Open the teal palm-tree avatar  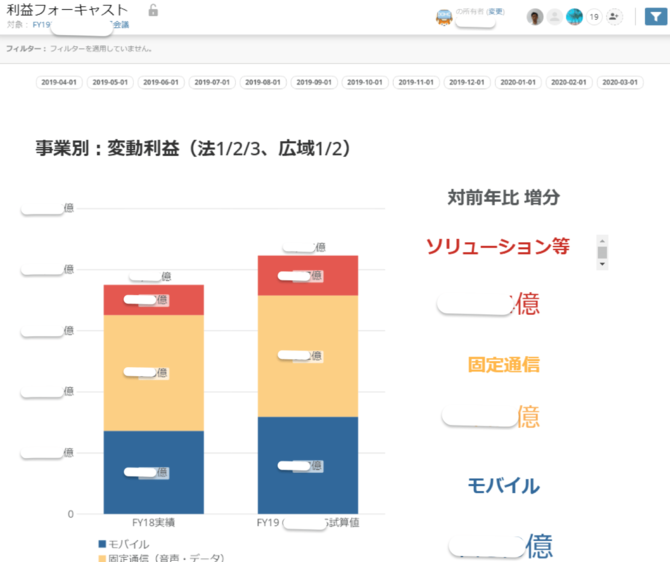574,17
